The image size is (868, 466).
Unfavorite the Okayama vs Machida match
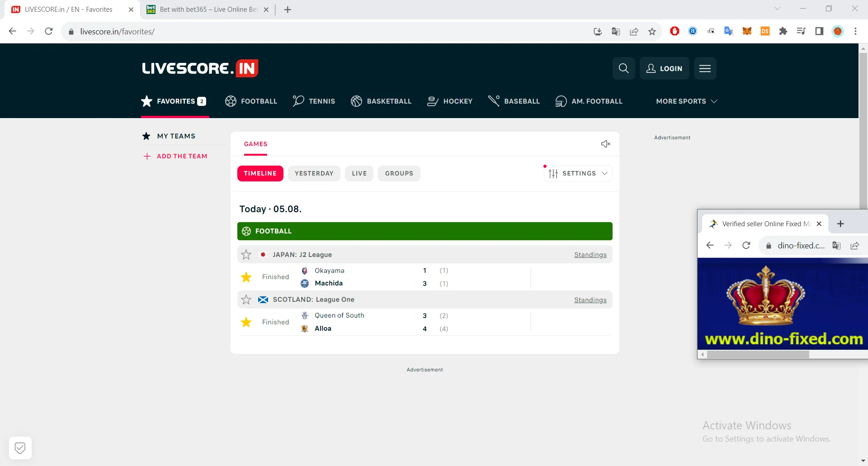pos(246,277)
